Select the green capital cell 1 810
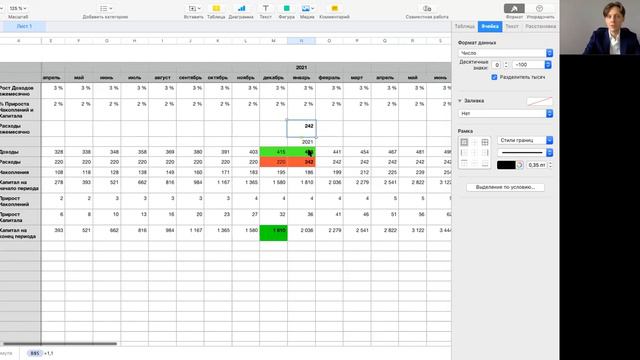This screenshot has width=640, height=360. click(x=273, y=233)
